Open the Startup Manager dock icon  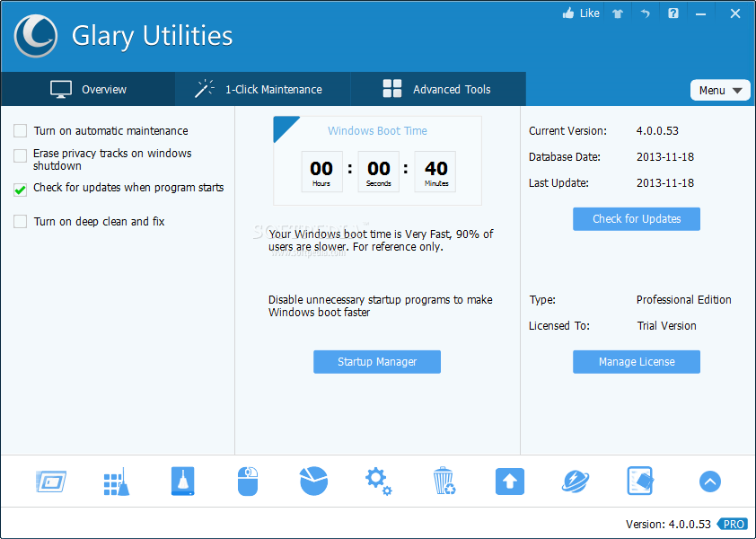(50, 482)
